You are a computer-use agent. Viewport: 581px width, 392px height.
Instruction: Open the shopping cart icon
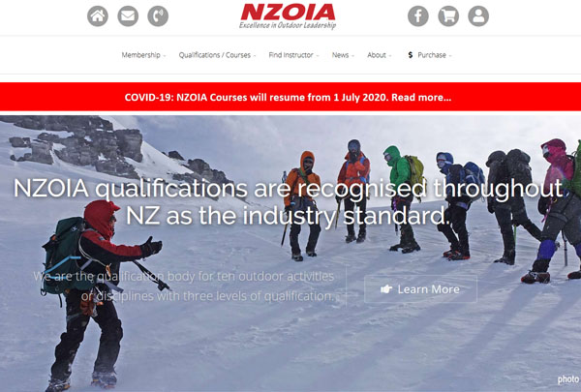448,15
